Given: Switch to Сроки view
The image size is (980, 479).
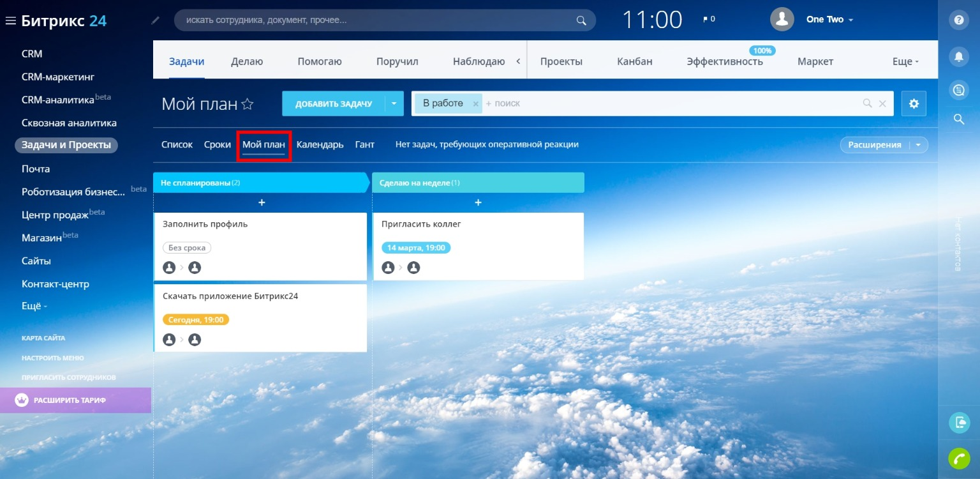Looking at the screenshot, I should tap(218, 144).
